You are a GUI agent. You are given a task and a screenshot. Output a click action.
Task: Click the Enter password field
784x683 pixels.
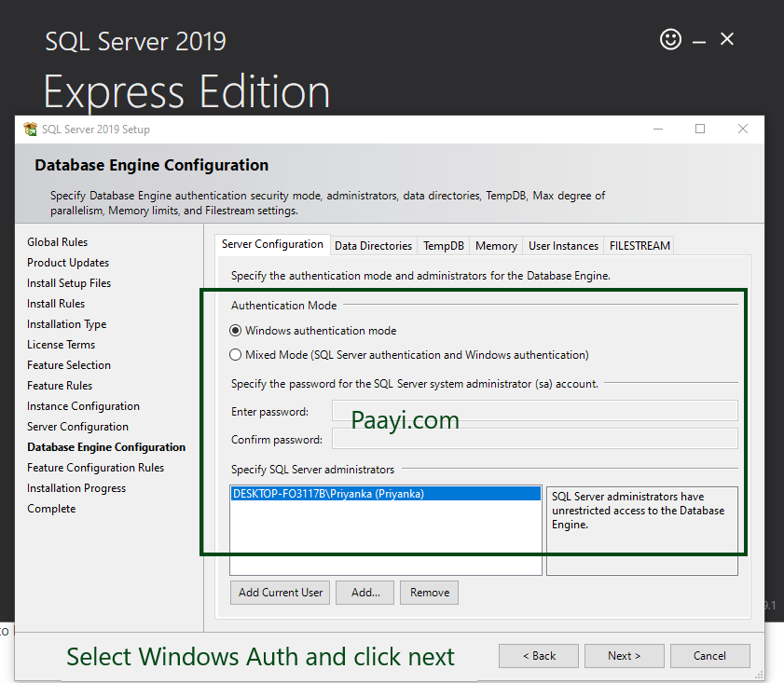534,411
